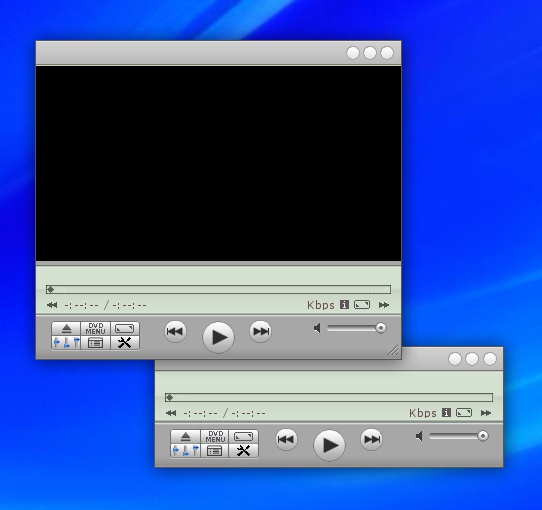Click the black video area of large player
Image resolution: width=542 pixels, height=510 pixels.
coord(218,164)
